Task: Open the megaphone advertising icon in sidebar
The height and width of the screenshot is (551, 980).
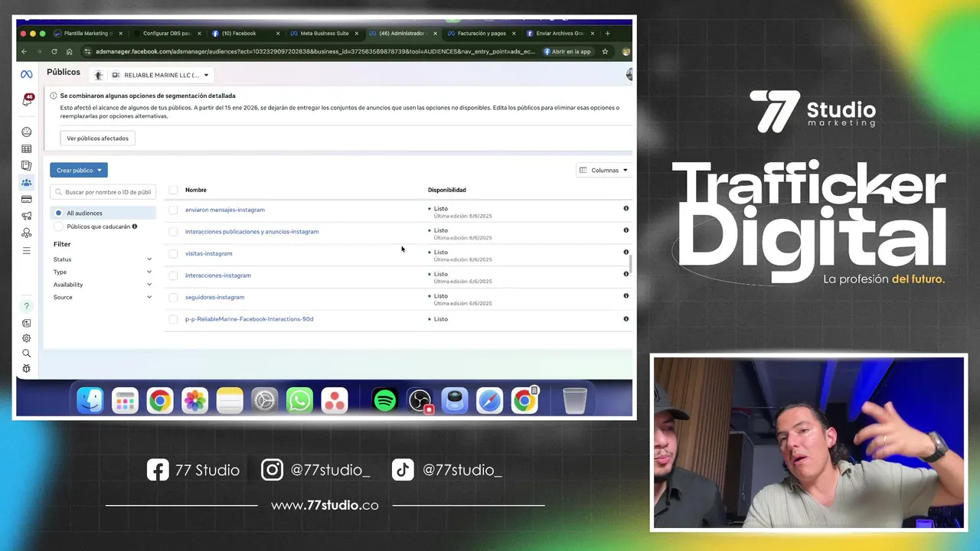Action: click(x=26, y=216)
